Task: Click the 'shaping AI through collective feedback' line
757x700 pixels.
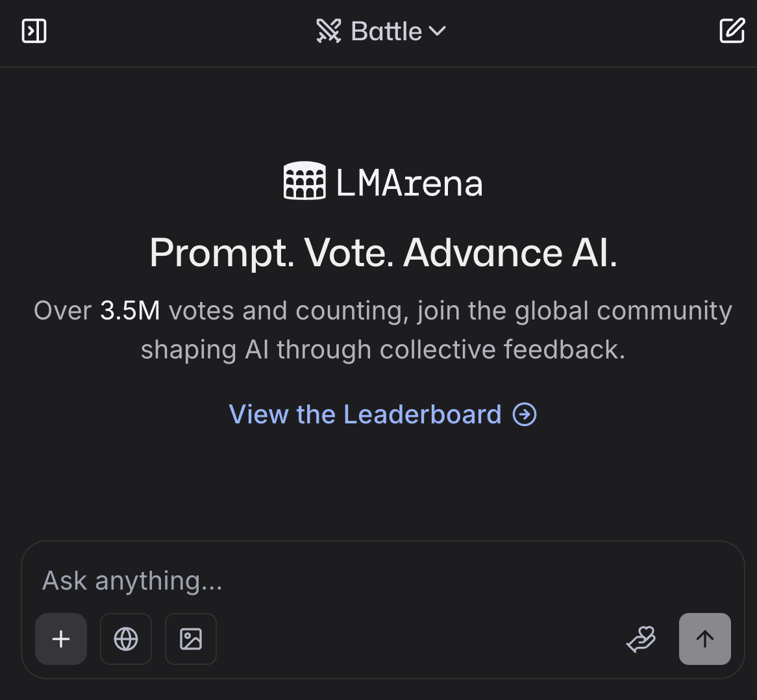Action: click(x=383, y=350)
